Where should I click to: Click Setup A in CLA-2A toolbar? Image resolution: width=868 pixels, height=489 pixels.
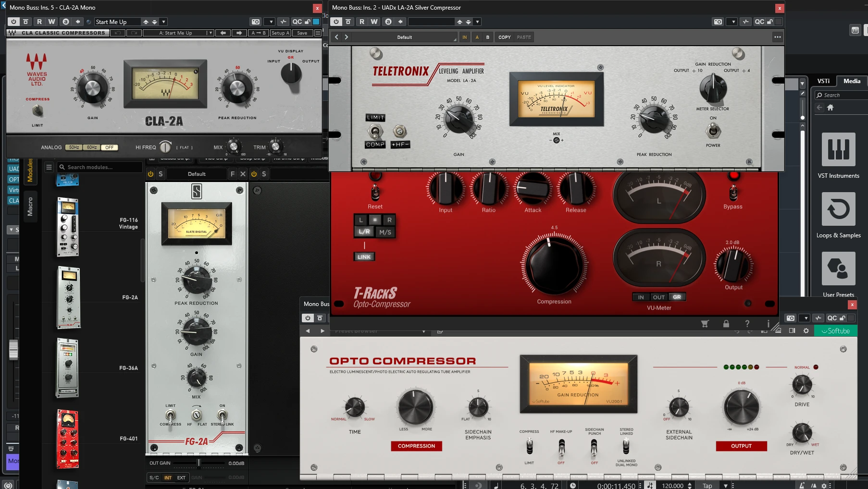[280, 33]
